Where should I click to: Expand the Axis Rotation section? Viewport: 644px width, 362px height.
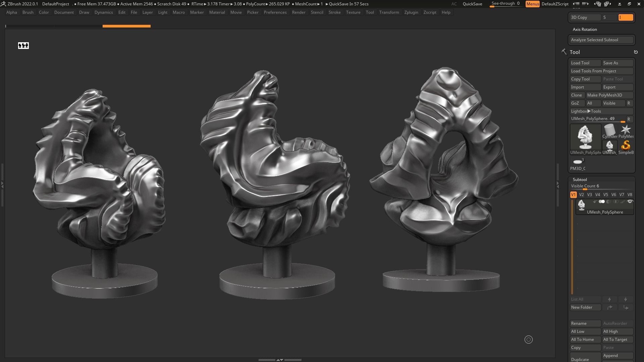click(585, 29)
